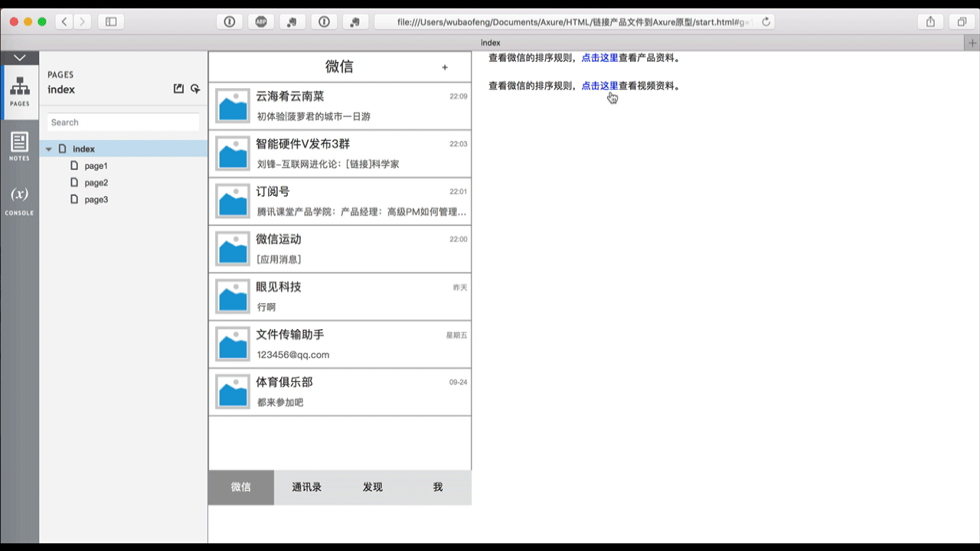Screen dimensions: 980x551
Task: Switch to the 发现 bottom tab
Action: point(373,487)
